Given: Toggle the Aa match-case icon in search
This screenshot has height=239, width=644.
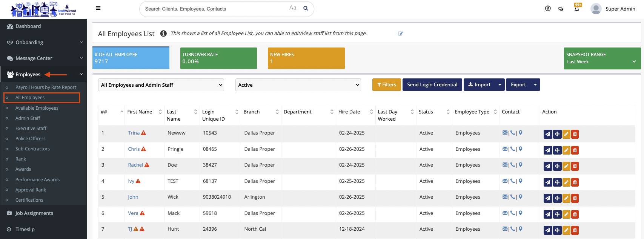Looking at the screenshot, I should (293, 8).
